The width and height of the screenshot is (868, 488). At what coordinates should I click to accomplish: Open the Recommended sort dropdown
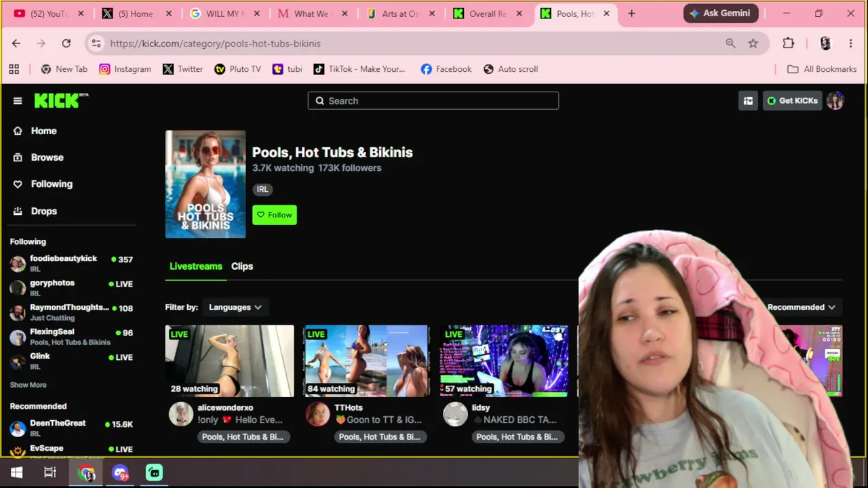click(x=801, y=307)
